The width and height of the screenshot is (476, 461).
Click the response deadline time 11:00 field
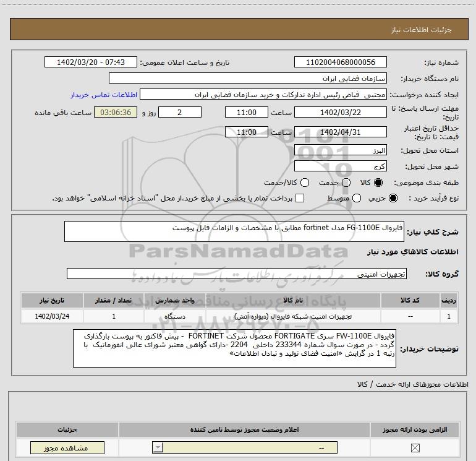tap(247, 112)
